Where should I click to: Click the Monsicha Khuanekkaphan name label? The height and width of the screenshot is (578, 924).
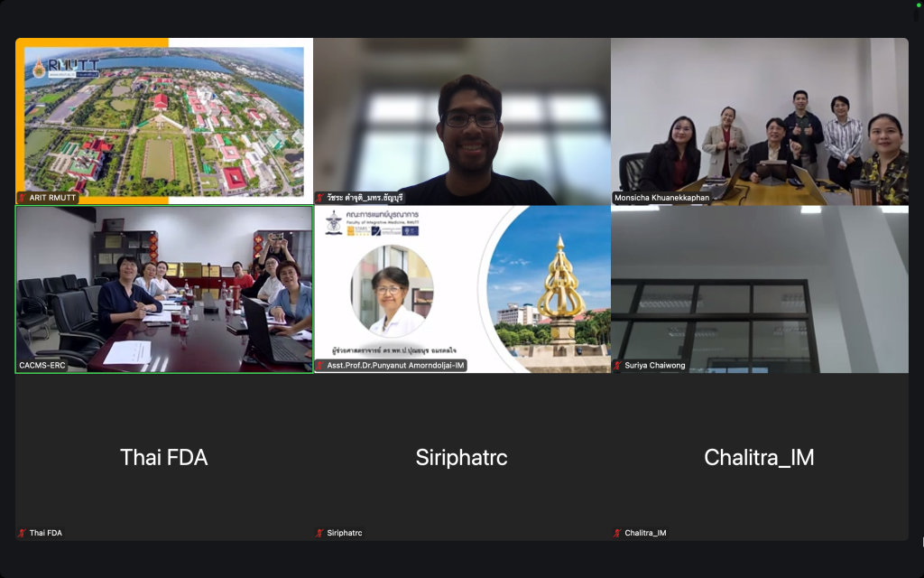tap(661, 198)
